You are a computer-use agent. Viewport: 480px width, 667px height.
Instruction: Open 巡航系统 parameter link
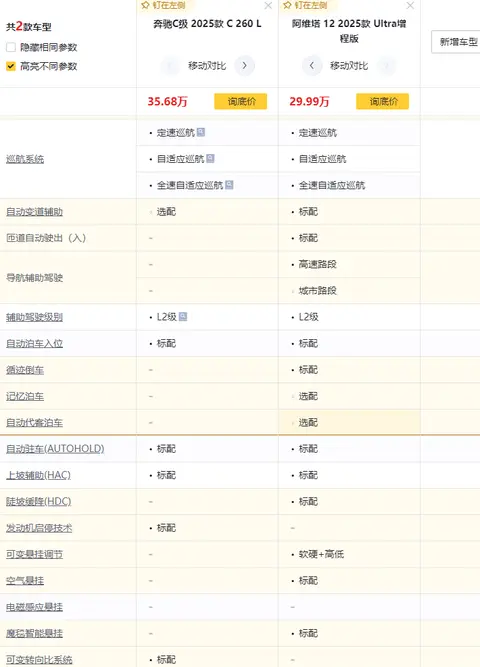25,159
